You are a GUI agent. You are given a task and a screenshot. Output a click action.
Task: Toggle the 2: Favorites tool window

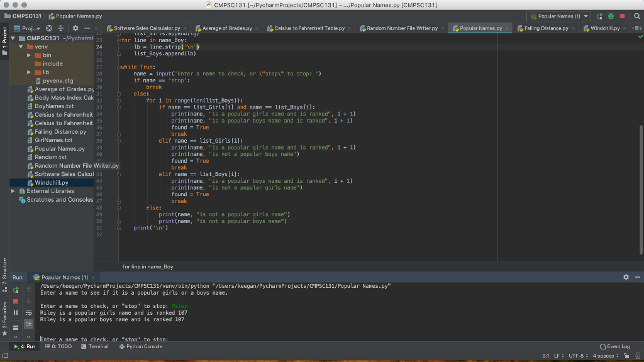(x=4, y=319)
